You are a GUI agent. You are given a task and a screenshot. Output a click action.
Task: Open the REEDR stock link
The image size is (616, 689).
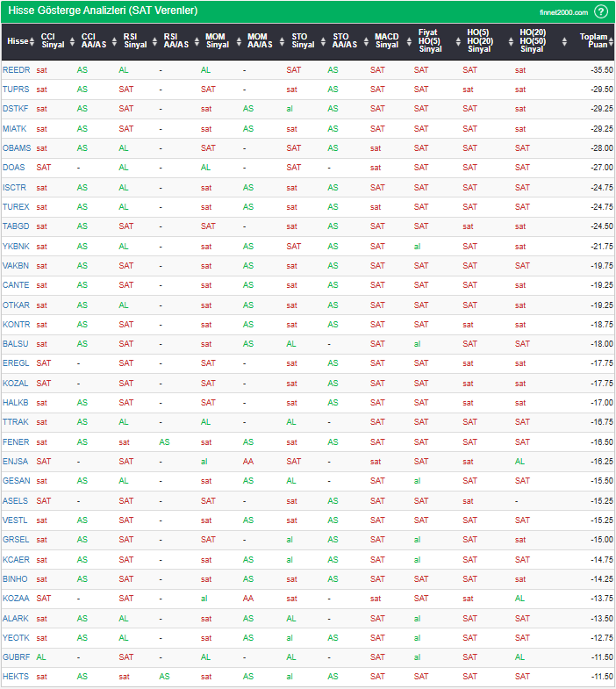click(16, 69)
